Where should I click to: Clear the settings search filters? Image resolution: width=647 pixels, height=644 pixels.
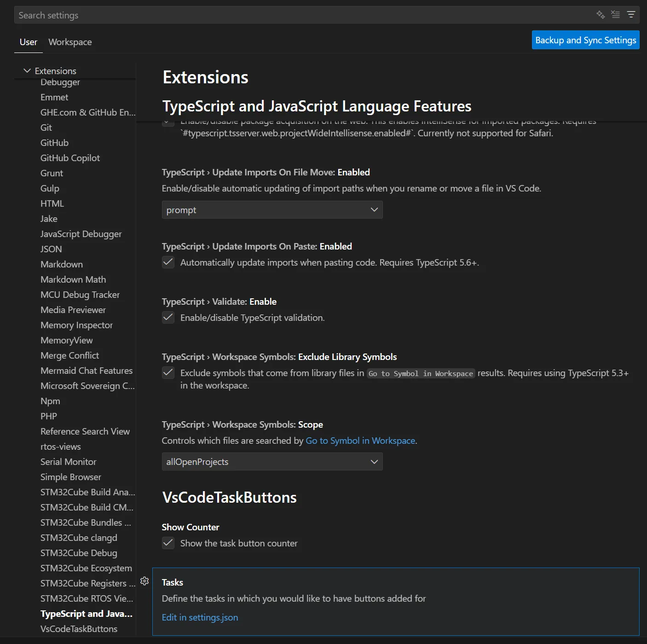(615, 15)
